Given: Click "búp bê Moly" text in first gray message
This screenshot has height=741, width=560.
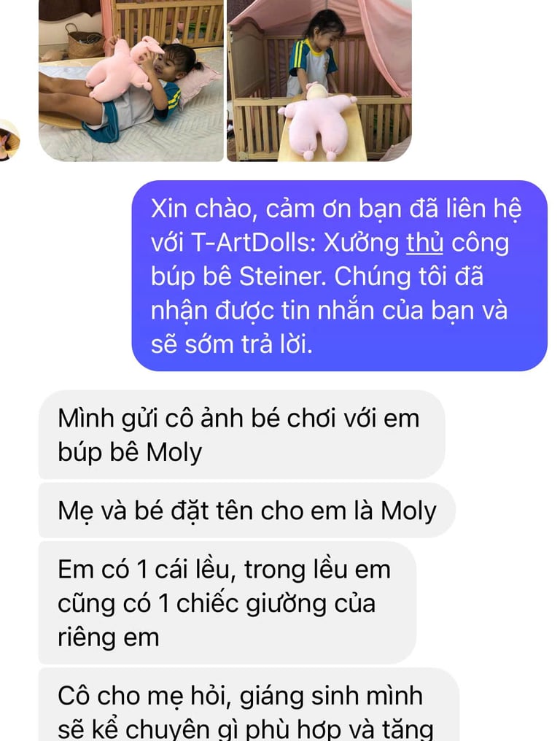Looking at the screenshot, I should point(130,452).
